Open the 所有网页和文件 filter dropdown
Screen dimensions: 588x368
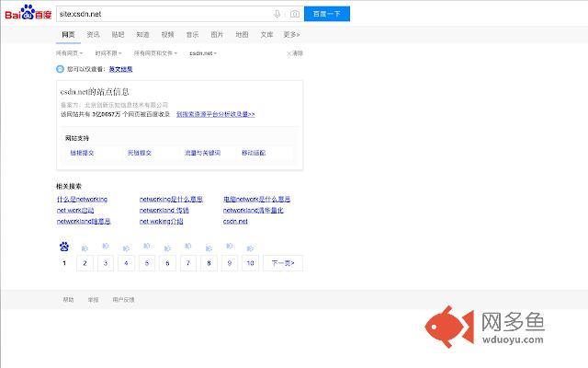tap(155, 53)
